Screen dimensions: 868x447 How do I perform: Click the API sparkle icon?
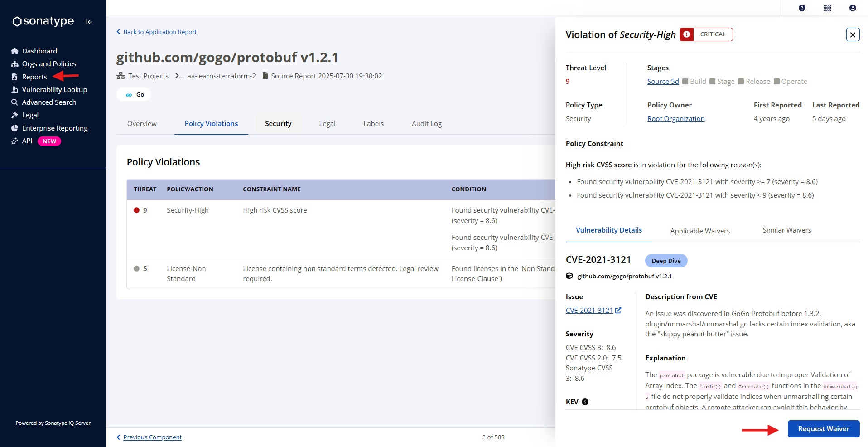14,141
